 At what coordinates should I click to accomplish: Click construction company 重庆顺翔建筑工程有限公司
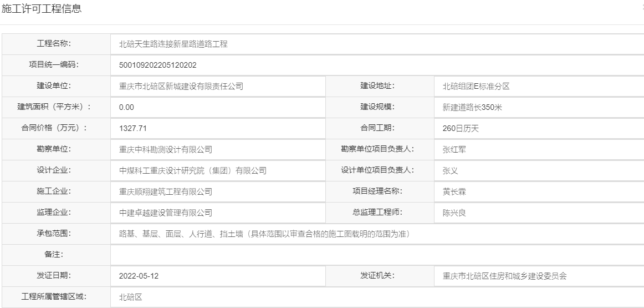(x=166, y=191)
